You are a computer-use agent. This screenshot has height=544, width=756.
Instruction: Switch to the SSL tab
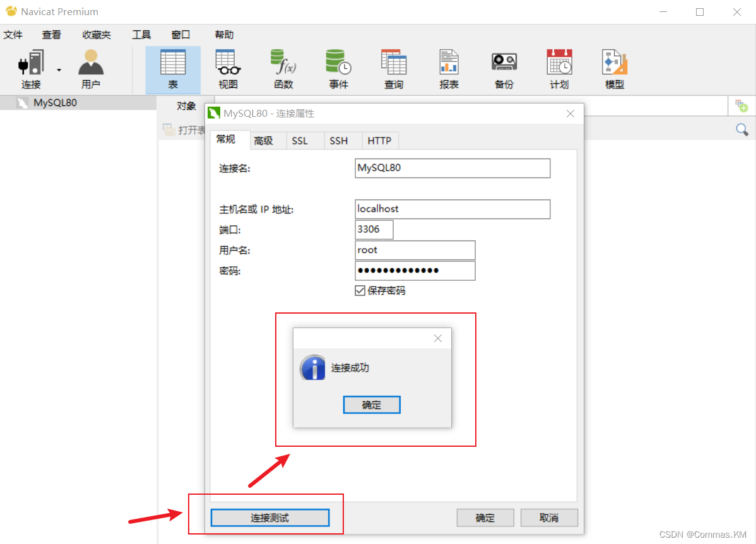click(x=305, y=141)
